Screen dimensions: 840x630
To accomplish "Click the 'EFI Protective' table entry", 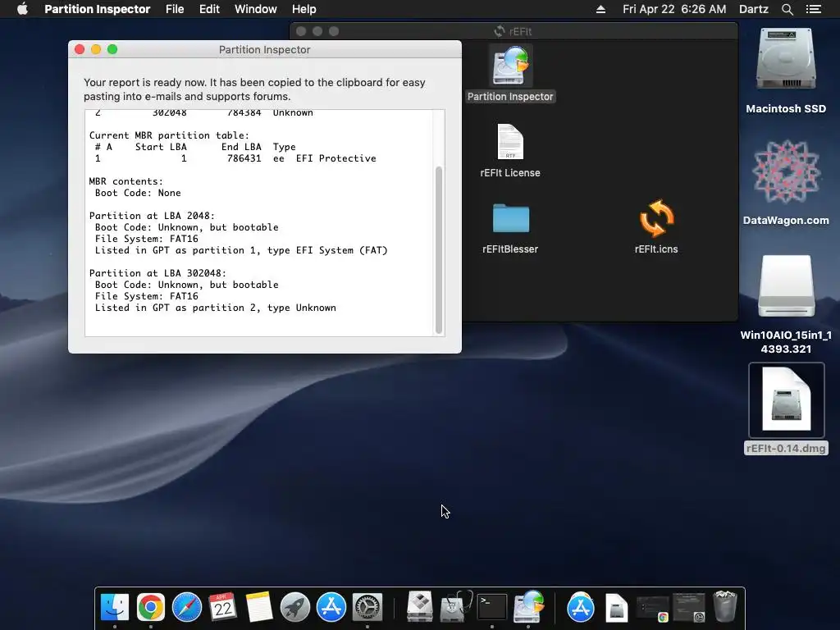I will [336, 158].
